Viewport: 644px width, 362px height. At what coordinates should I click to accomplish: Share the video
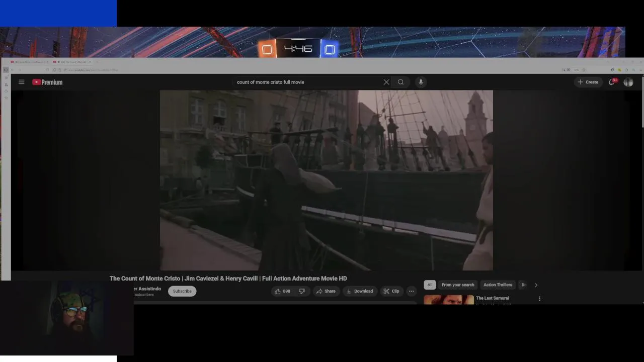(x=326, y=291)
